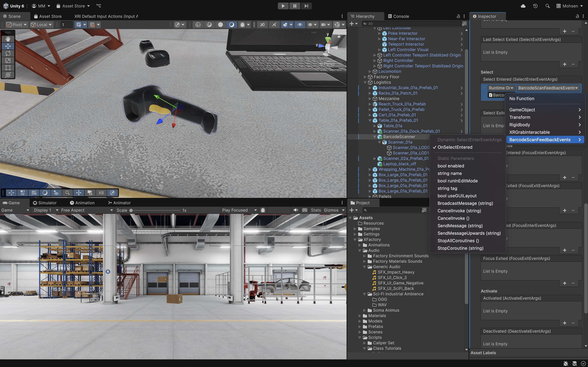Image resolution: width=588 pixels, height=367 pixels.
Task: Select the Rotate tool in Scene toolbar
Action: pos(8,53)
